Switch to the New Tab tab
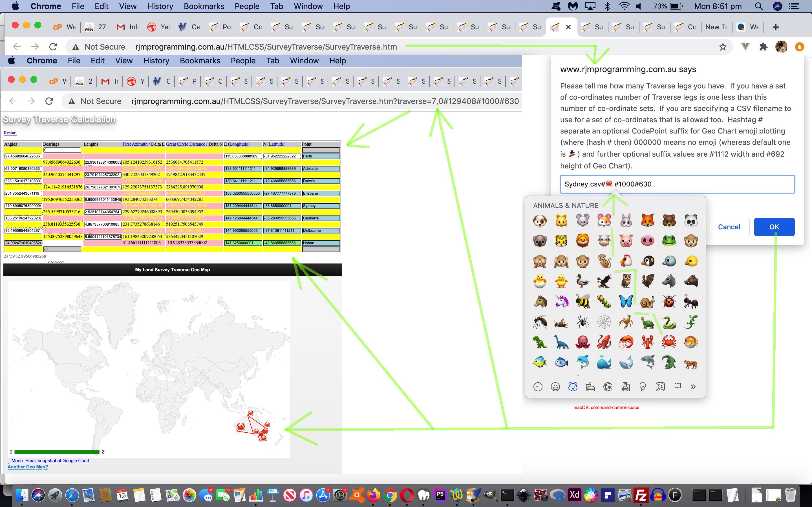 [x=716, y=27]
